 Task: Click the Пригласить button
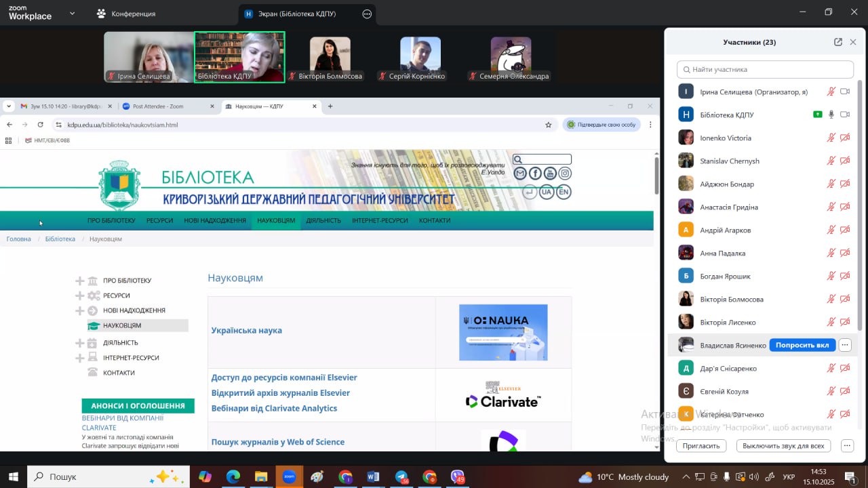pyautogui.click(x=701, y=446)
